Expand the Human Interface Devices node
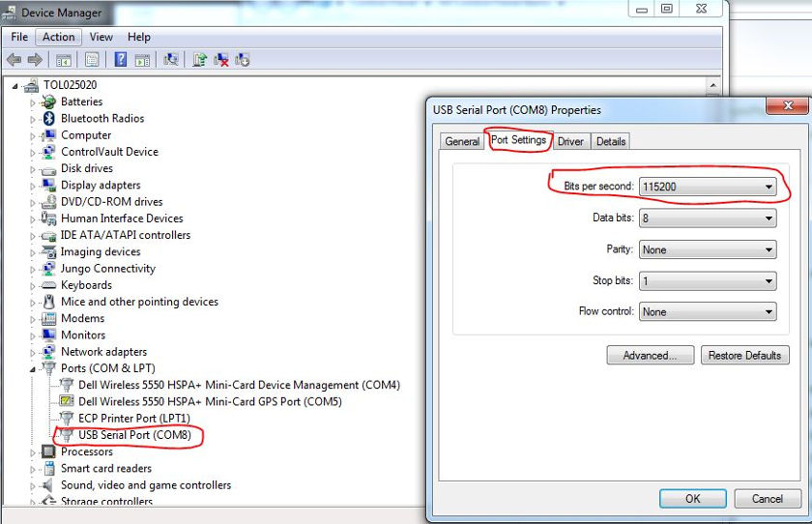The image size is (812, 524). 33,219
